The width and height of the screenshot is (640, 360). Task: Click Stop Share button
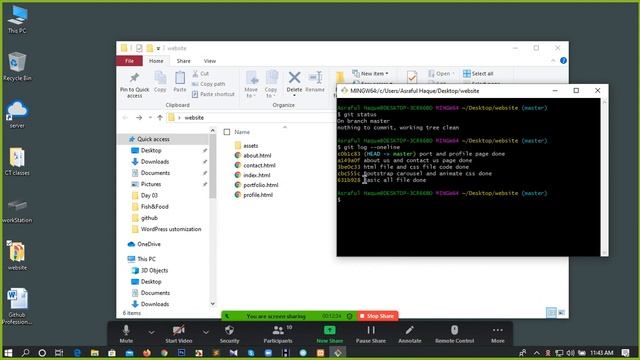[377, 316]
